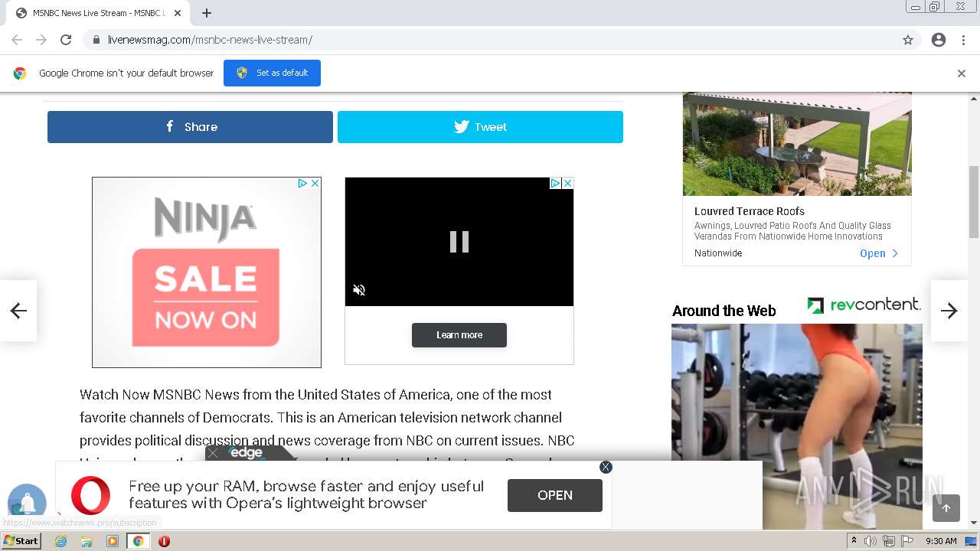Open the volume speaker tray icon

coord(871,541)
